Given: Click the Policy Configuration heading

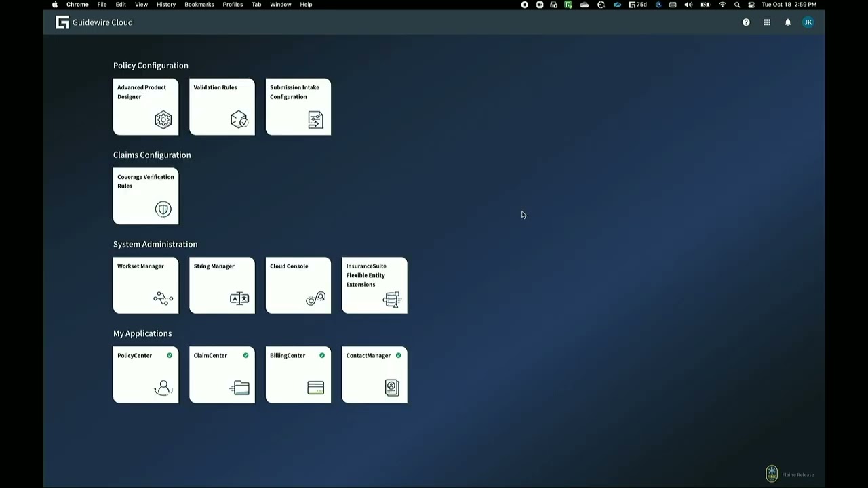Looking at the screenshot, I should [x=151, y=66].
